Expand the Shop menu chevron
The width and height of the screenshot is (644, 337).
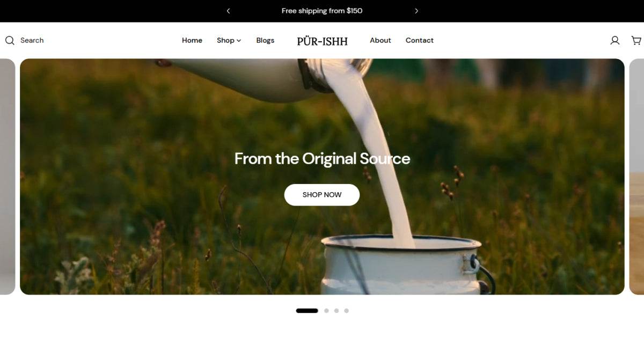239,41
